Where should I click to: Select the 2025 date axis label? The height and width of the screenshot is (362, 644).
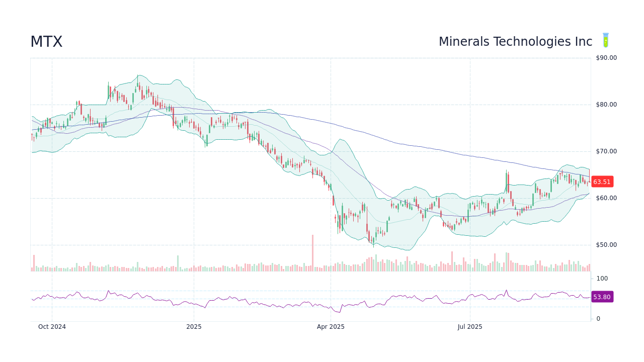194,326
